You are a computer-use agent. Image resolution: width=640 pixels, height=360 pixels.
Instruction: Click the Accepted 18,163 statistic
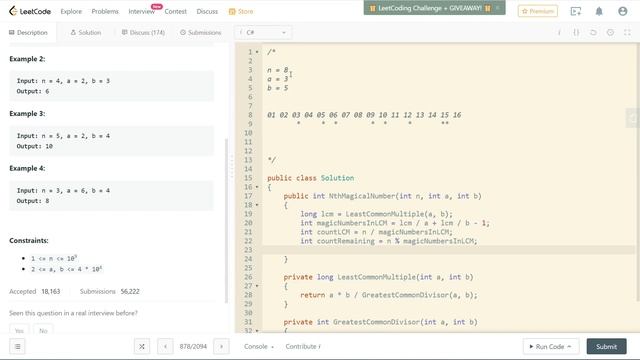click(x=35, y=291)
